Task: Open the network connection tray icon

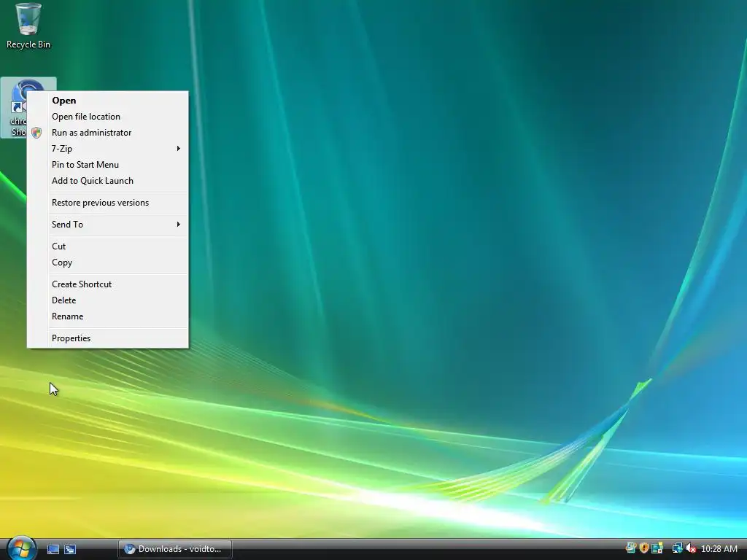Action: [677, 548]
